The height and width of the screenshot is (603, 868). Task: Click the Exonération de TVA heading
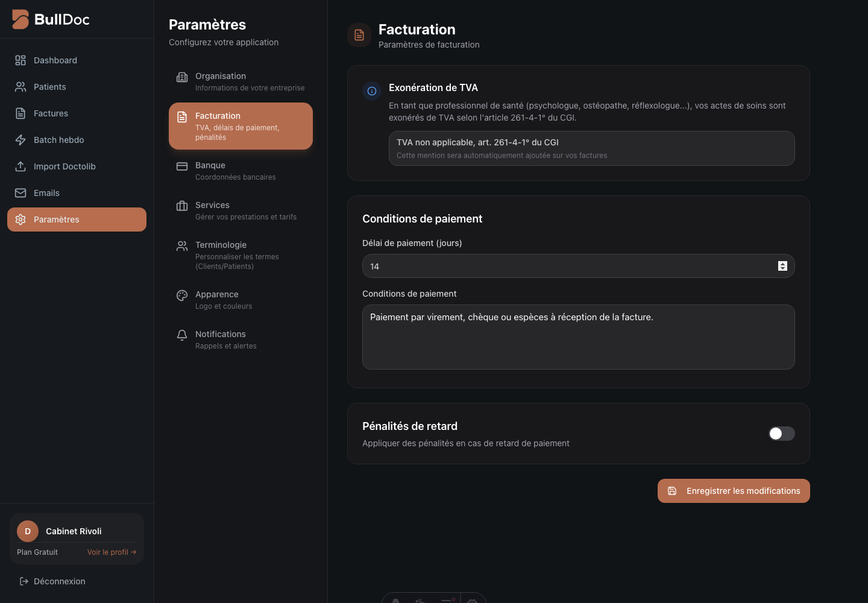pos(433,87)
